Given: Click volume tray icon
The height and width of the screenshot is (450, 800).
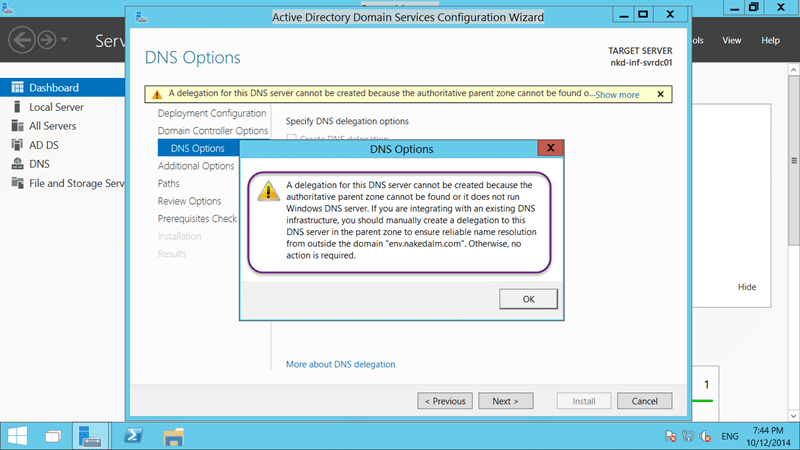Looking at the screenshot, I should click(706, 436).
